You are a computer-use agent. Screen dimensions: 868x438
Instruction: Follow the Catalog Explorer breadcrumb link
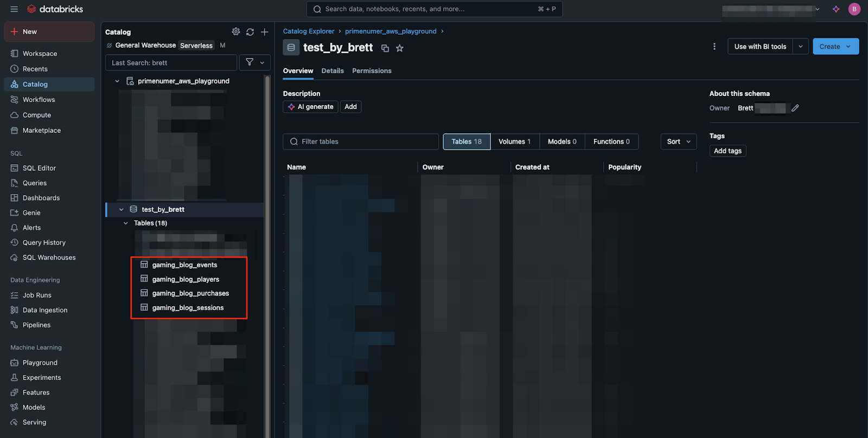pos(309,31)
